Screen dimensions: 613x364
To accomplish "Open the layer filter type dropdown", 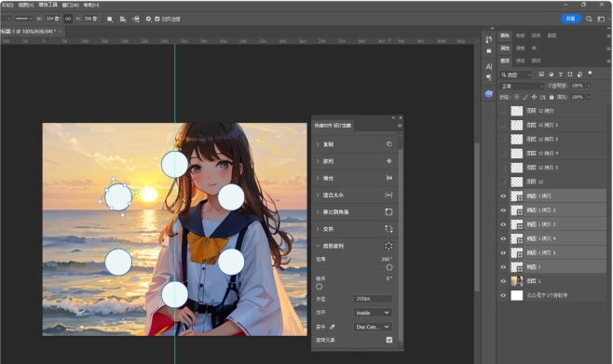I will 516,74.
